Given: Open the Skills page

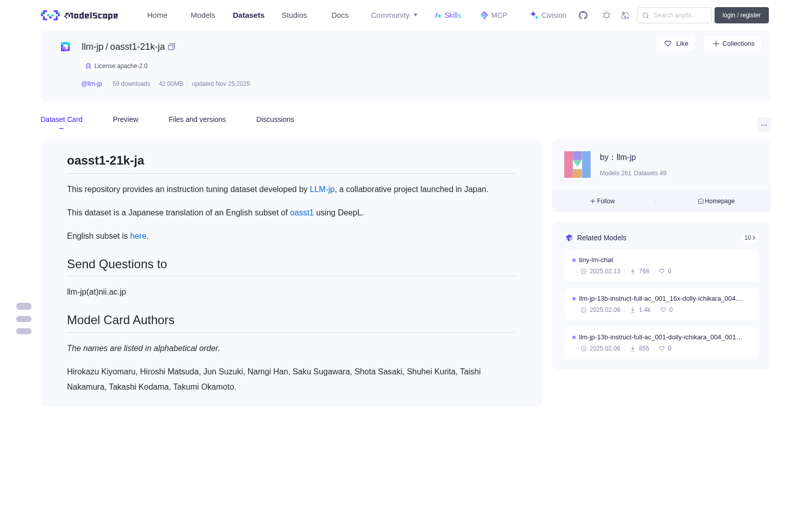Looking at the screenshot, I should [x=448, y=15].
